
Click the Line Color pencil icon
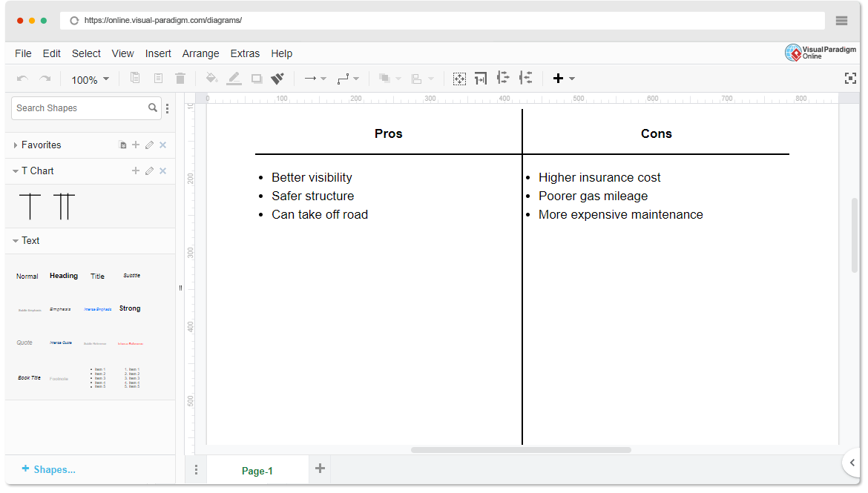234,78
